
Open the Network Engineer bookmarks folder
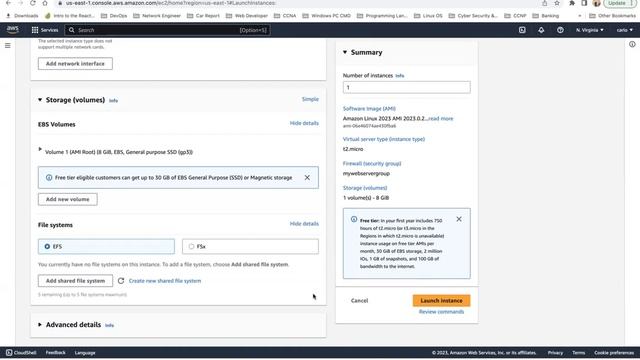[157, 16]
